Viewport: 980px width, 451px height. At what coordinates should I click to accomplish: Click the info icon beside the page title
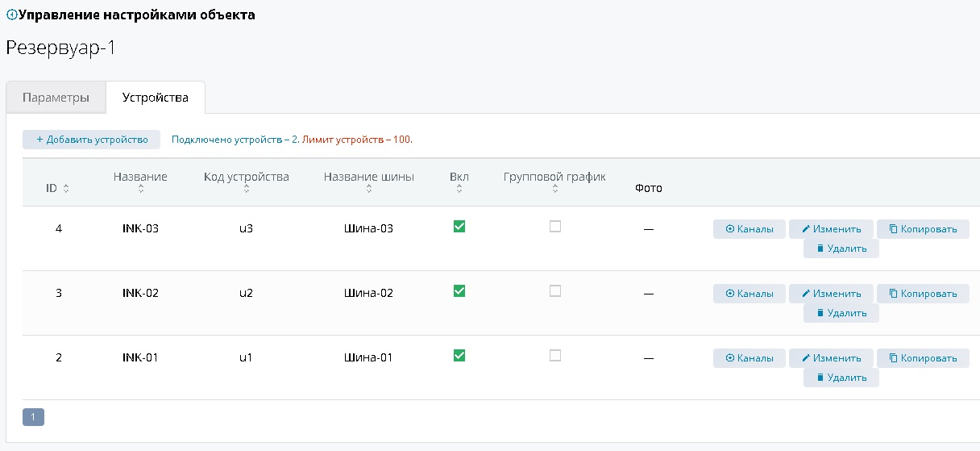(x=10, y=15)
